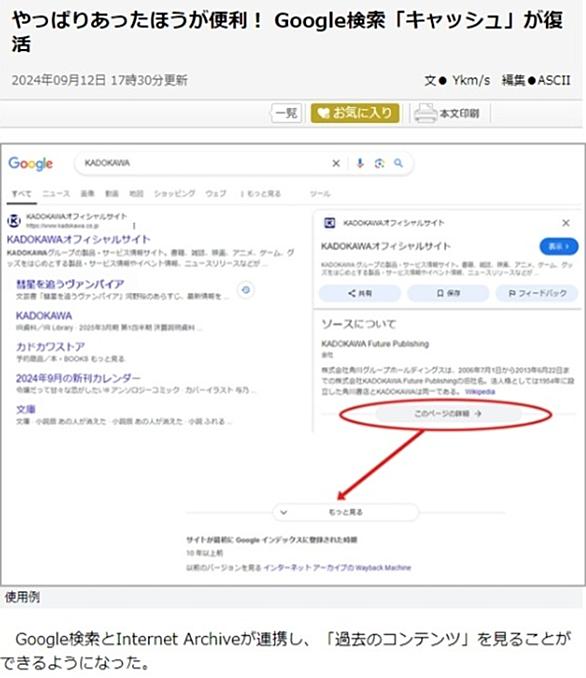Image resolution: width=586 pixels, height=678 pixels.
Task: Clear the search field with X icon
Action: click(x=336, y=163)
